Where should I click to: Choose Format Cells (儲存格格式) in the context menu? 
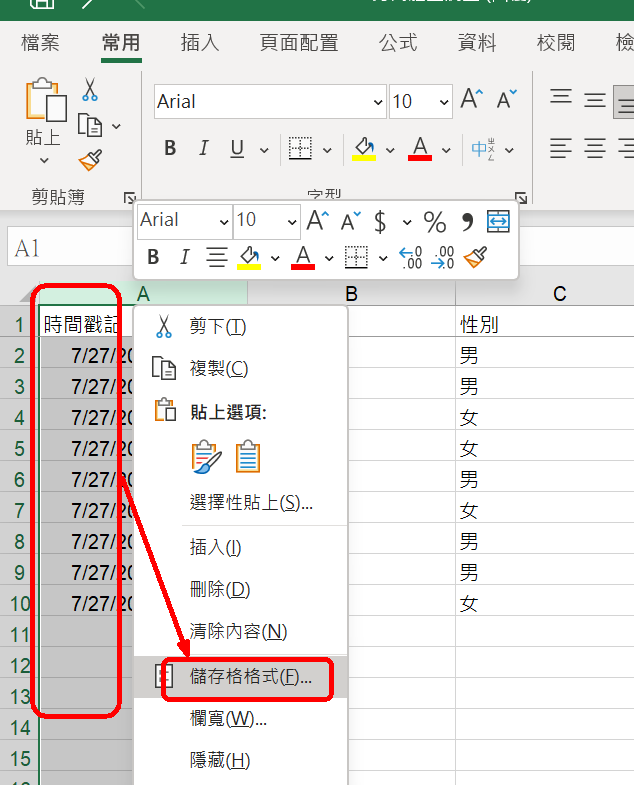[250, 676]
